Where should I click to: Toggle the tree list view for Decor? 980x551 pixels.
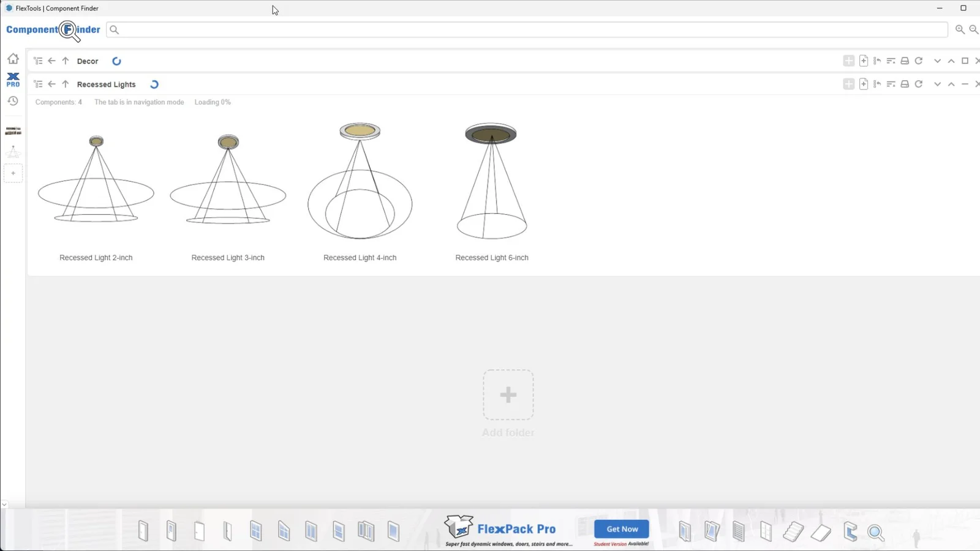click(38, 61)
